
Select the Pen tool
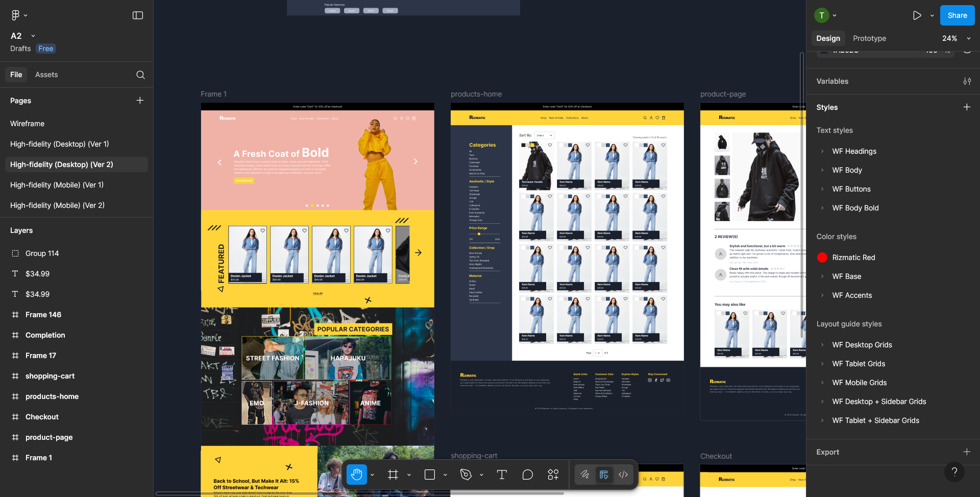[x=465, y=475]
